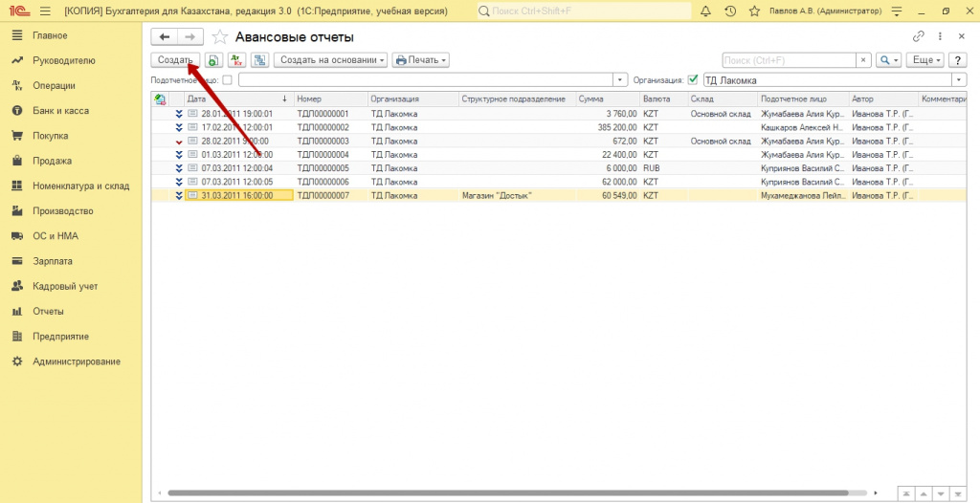This screenshot has height=503, width=980.
Task: Click the help question mark button
Action: 956,59
